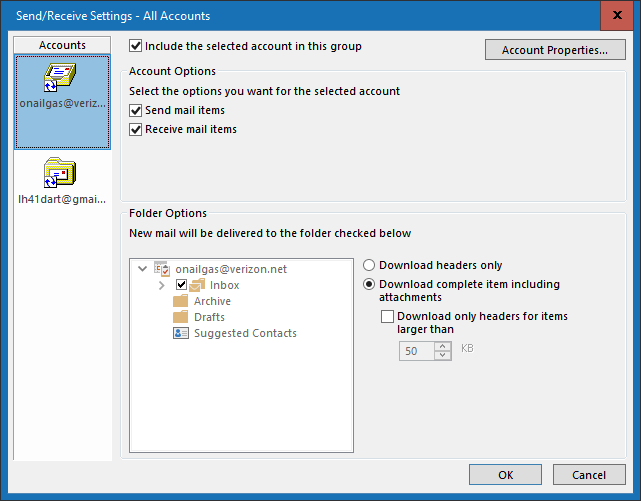This screenshot has width=641, height=501.
Task: Click the Archive folder icon
Action: pos(181,301)
